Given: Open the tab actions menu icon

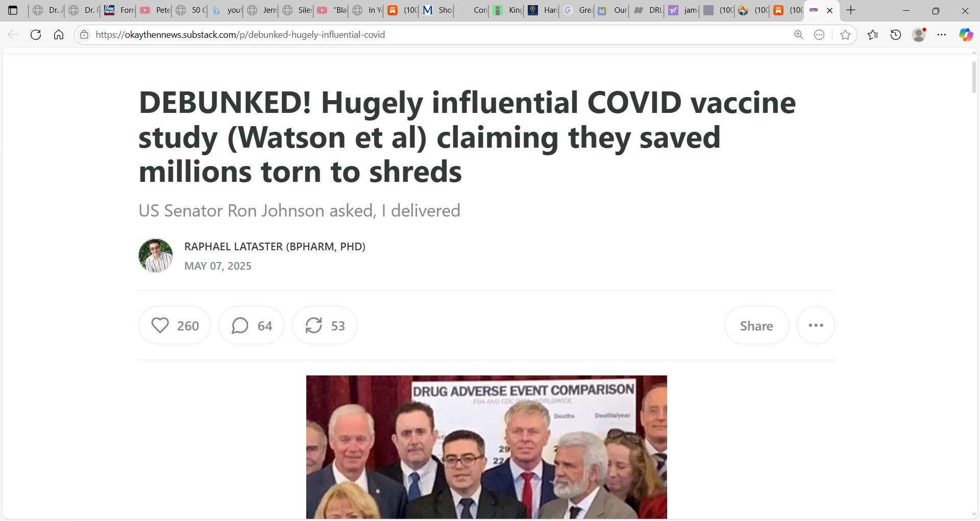Looking at the screenshot, I should pyautogui.click(x=13, y=10).
